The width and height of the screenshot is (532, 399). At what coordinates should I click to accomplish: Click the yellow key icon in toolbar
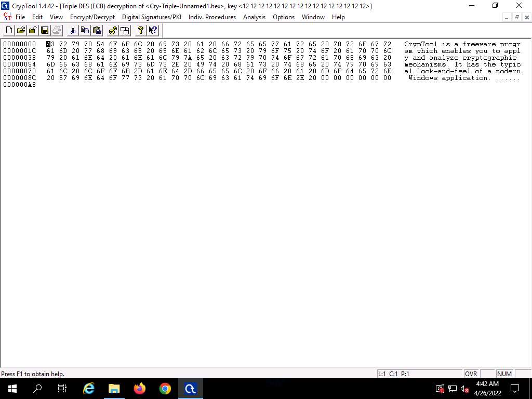click(x=113, y=31)
